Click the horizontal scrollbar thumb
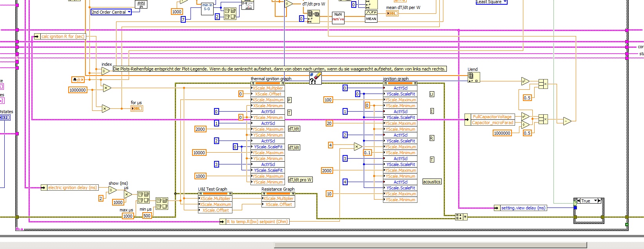The height and width of the screenshot is (249, 644). (430, 245)
